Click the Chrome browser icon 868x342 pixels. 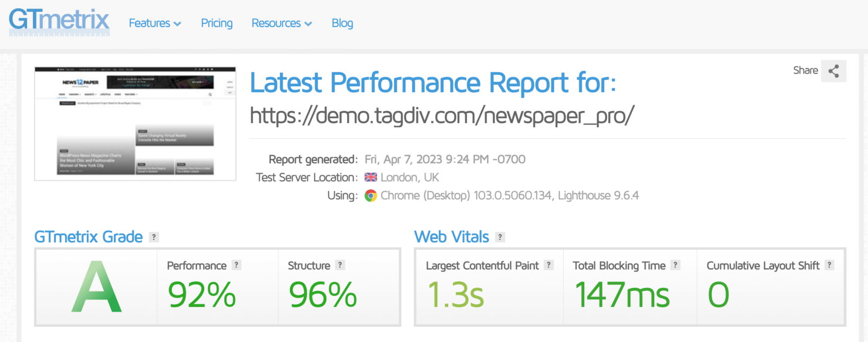click(x=371, y=196)
